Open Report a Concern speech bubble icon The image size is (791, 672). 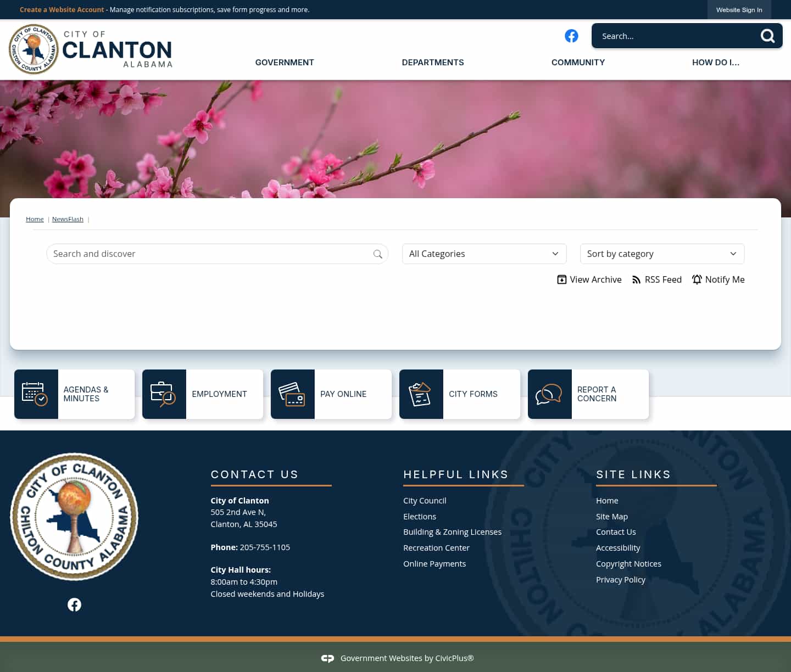tap(549, 394)
